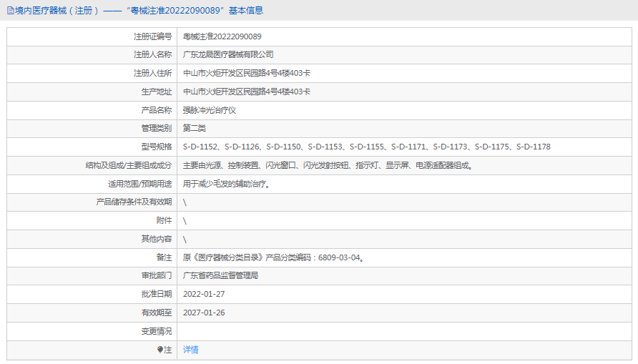Click the 结构及组成/主要组成成分 label
The width and height of the screenshot is (638, 364).
click(129, 165)
